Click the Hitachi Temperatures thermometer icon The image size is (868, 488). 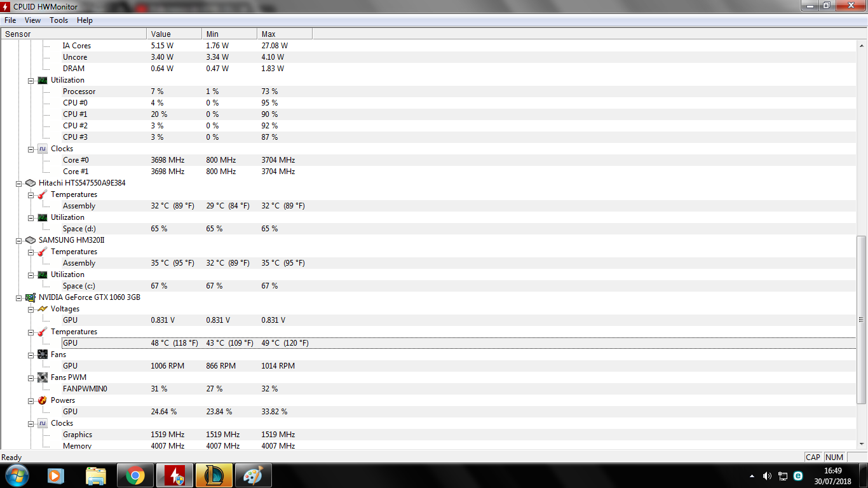tap(43, 194)
